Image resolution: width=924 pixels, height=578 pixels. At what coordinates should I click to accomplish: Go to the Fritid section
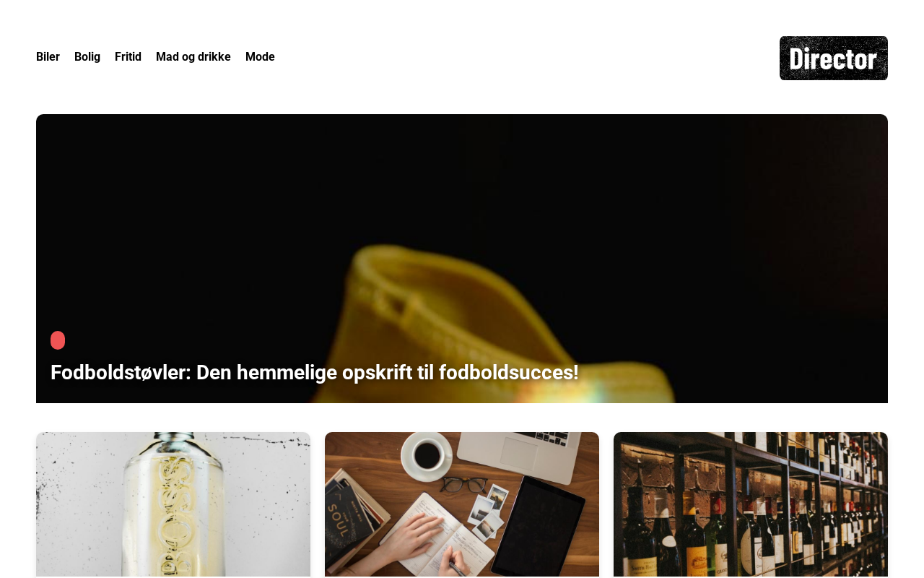tap(128, 57)
